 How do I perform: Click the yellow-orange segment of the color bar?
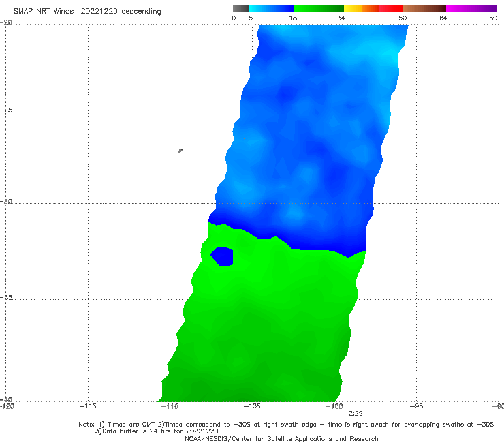362,8
